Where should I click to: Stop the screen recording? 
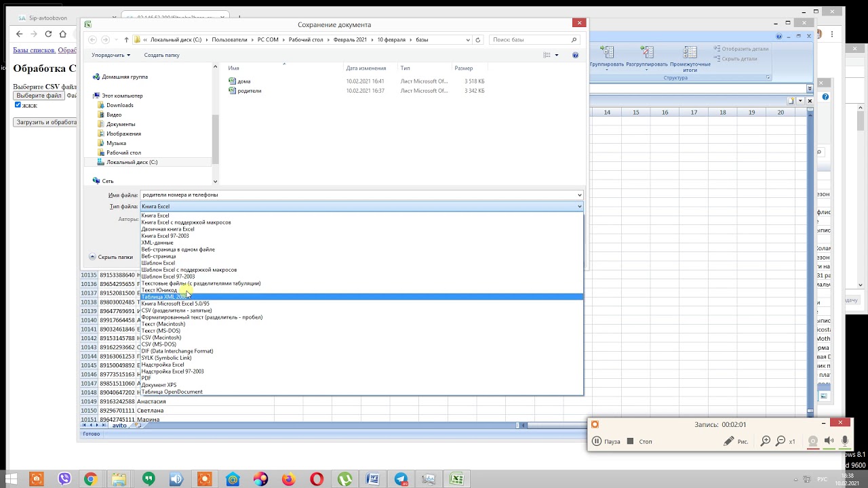(639, 441)
